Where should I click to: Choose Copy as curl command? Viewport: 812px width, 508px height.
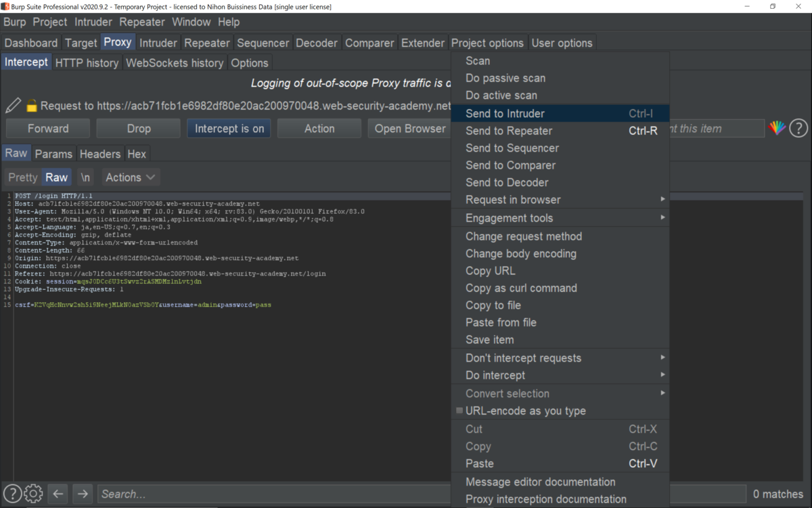tap(560, 288)
